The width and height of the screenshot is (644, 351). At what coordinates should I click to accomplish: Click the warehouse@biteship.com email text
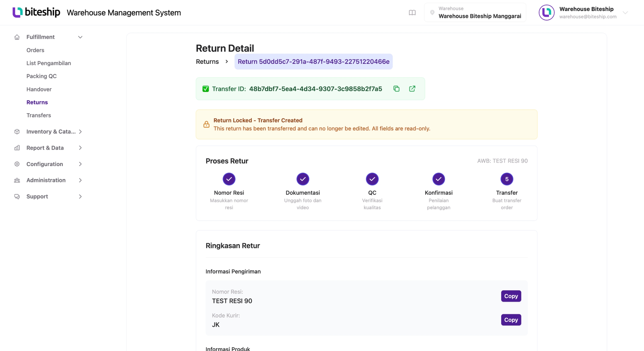588,17
